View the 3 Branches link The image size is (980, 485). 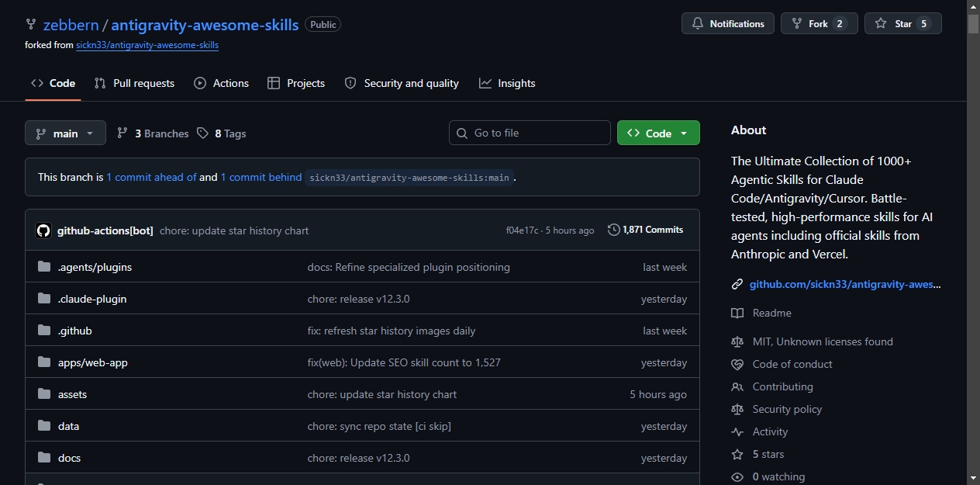pyautogui.click(x=153, y=133)
